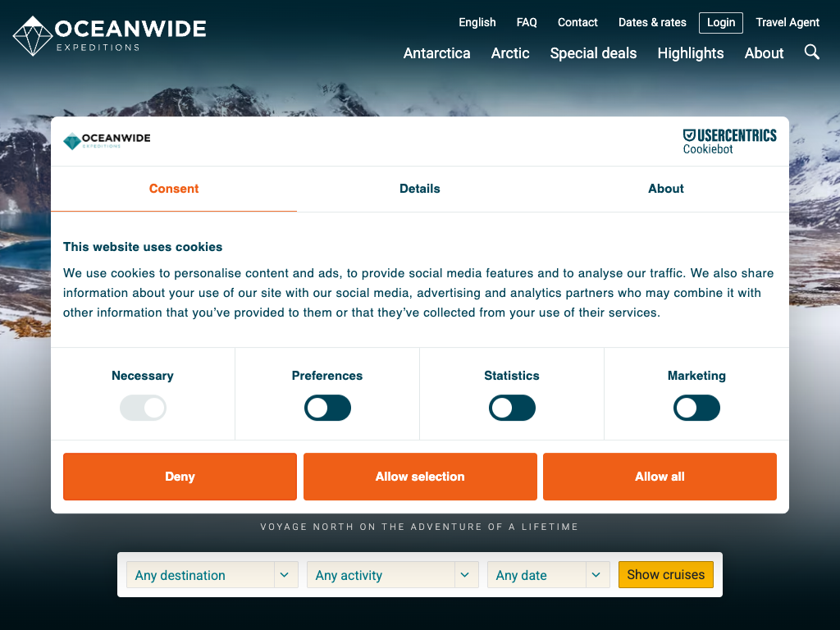Open the Any date dropdown
Image resolution: width=840 pixels, height=630 pixels.
548,575
